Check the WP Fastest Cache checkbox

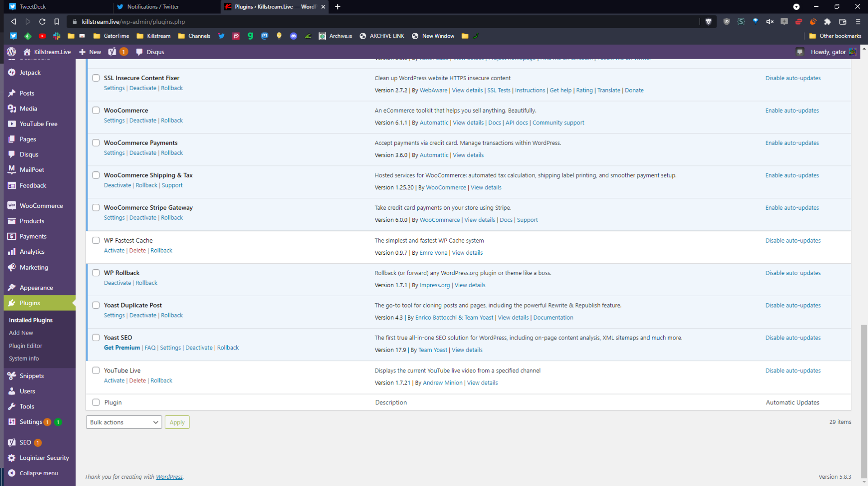(96, 241)
